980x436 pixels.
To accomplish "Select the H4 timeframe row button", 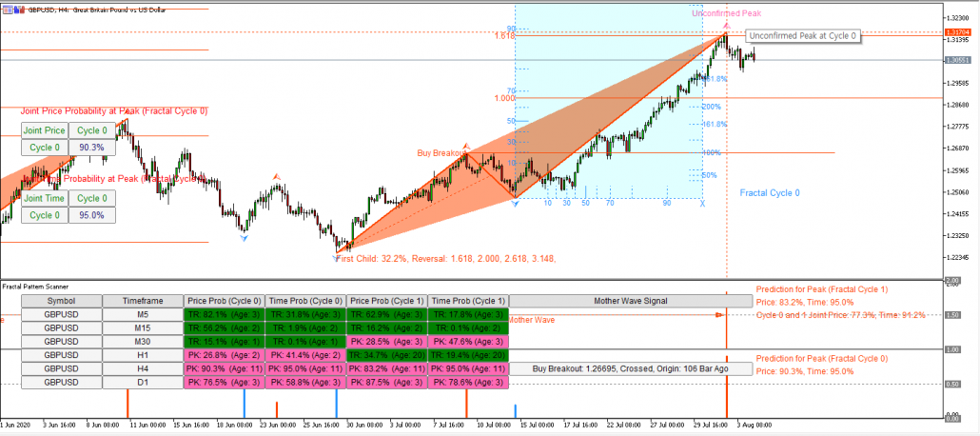I will 142,368.
